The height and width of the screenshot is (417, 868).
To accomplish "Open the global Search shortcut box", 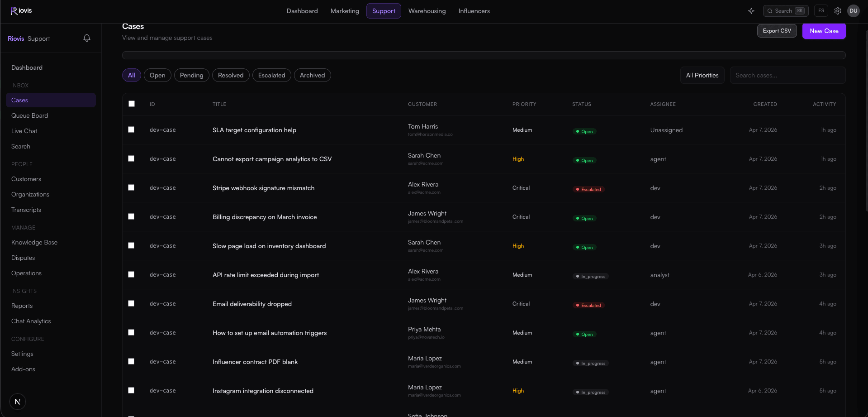I will pyautogui.click(x=786, y=11).
